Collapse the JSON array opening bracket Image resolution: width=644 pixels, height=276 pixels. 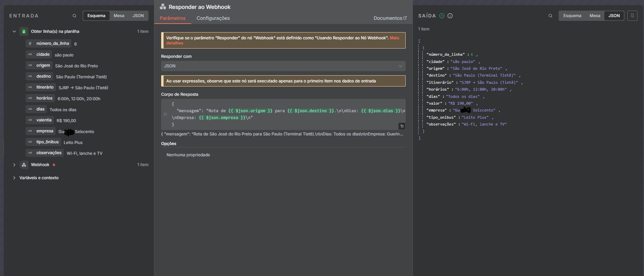(x=419, y=41)
